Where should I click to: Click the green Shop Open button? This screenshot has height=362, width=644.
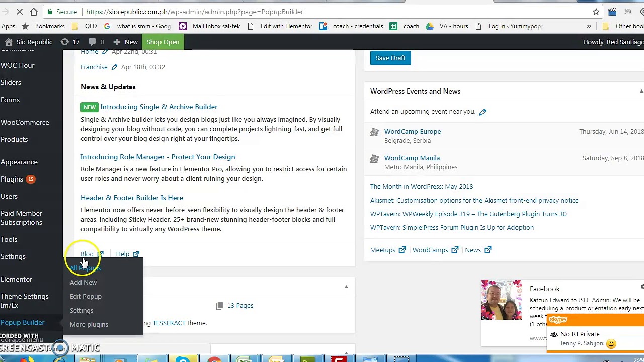point(163,42)
